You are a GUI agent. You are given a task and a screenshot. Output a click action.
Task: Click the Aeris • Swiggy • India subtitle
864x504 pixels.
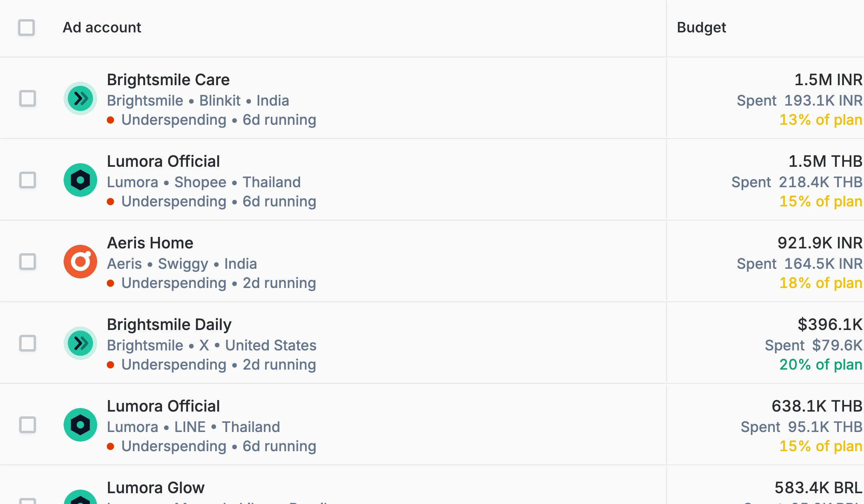pyautogui.click(x=182, y=264)
